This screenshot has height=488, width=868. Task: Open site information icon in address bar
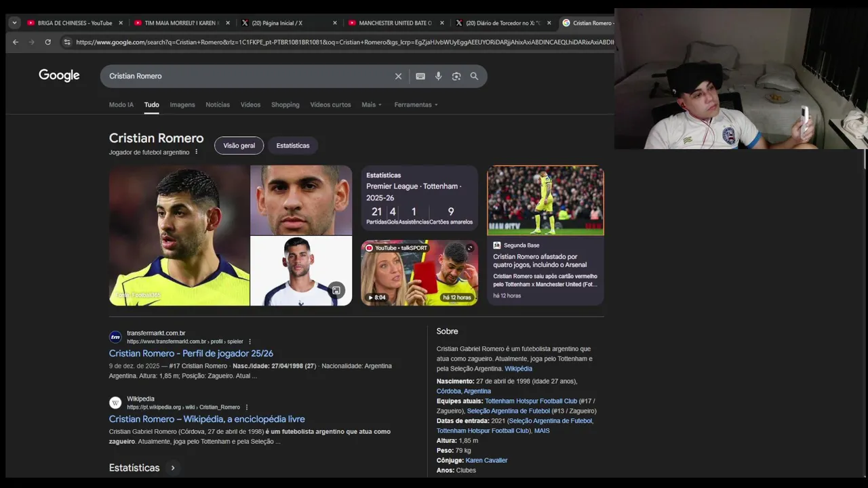click(66, 42)
